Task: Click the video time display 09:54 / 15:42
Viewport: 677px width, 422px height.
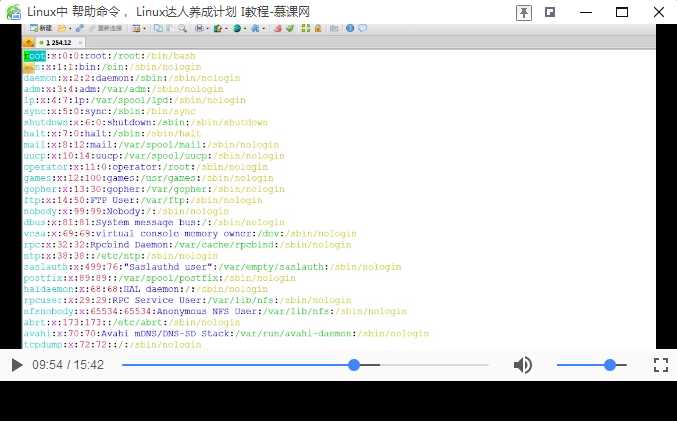Action: tap(68, 365)
